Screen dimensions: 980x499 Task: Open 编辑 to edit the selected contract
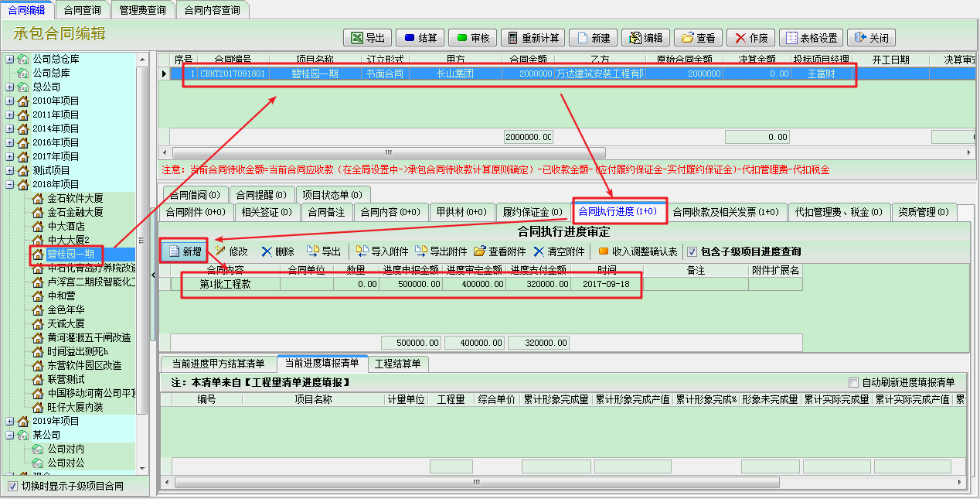click(x=645, y=38)
